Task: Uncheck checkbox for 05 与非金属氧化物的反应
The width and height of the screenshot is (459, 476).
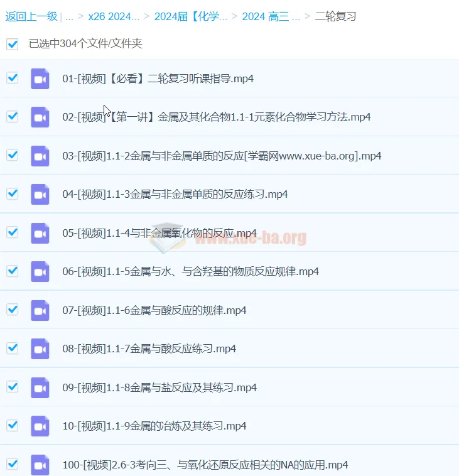Action: click(12, 232)
